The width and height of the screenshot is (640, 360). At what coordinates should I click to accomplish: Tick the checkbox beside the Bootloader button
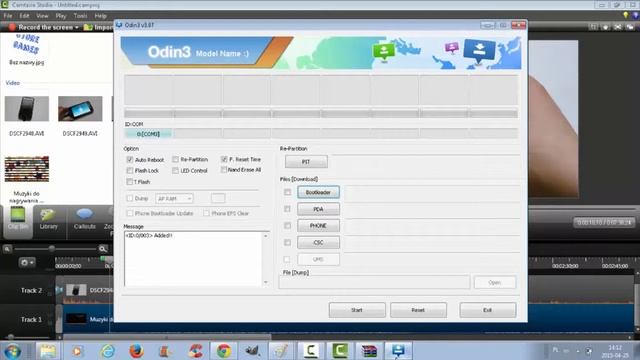click(287, 192)
